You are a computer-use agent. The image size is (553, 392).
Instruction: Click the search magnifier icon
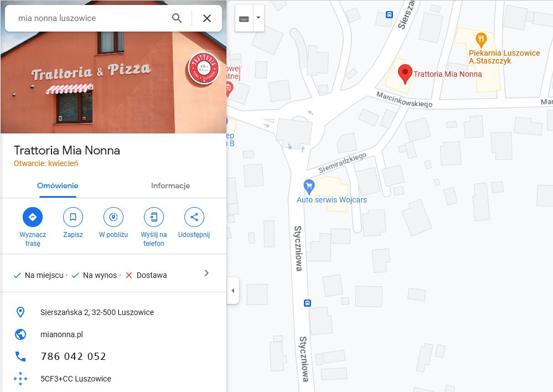coord(177,18)
